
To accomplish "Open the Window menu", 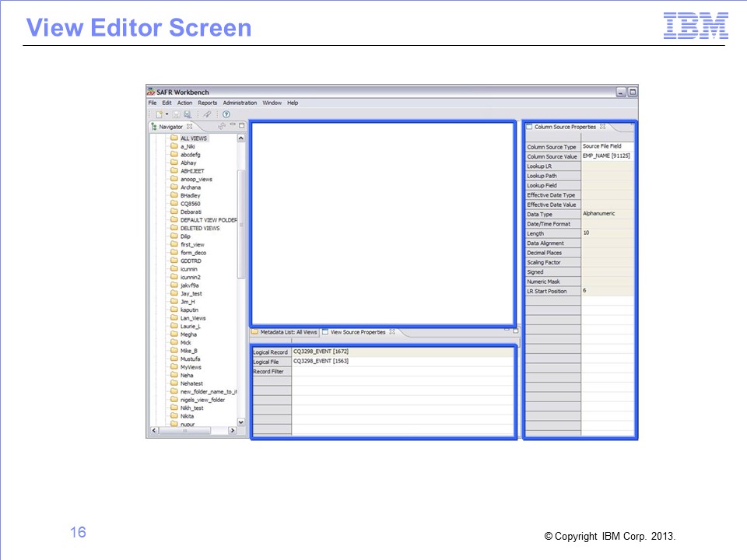I will click(272, 103).
